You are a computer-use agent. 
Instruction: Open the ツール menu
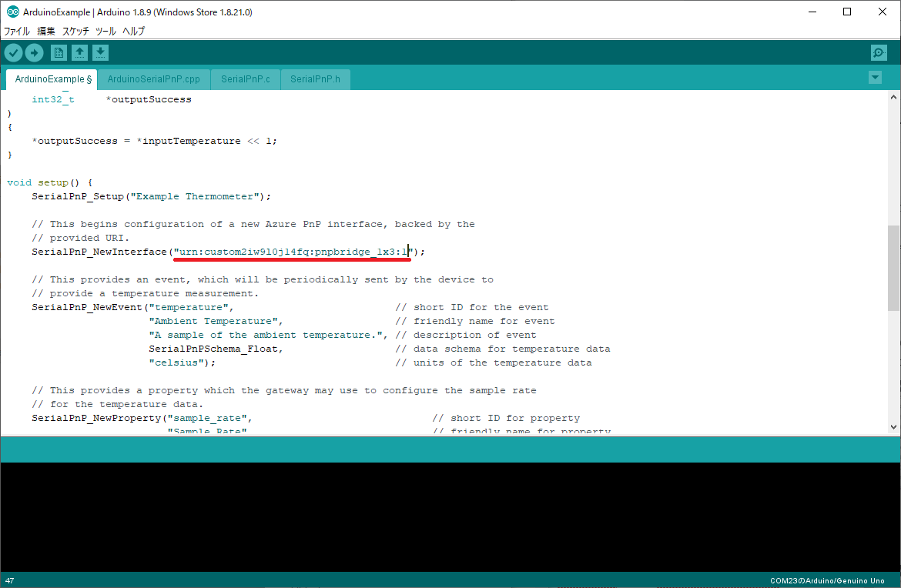[x=106, y=31]
